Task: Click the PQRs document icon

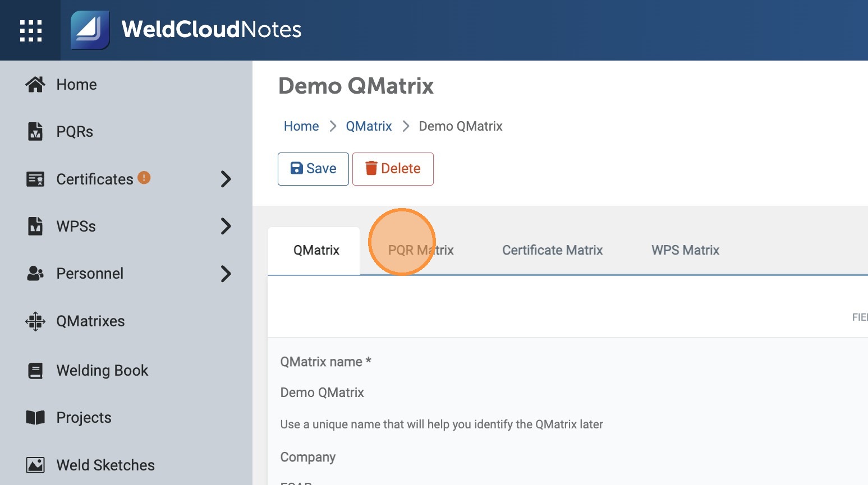Action: click(x=35, y=132)
